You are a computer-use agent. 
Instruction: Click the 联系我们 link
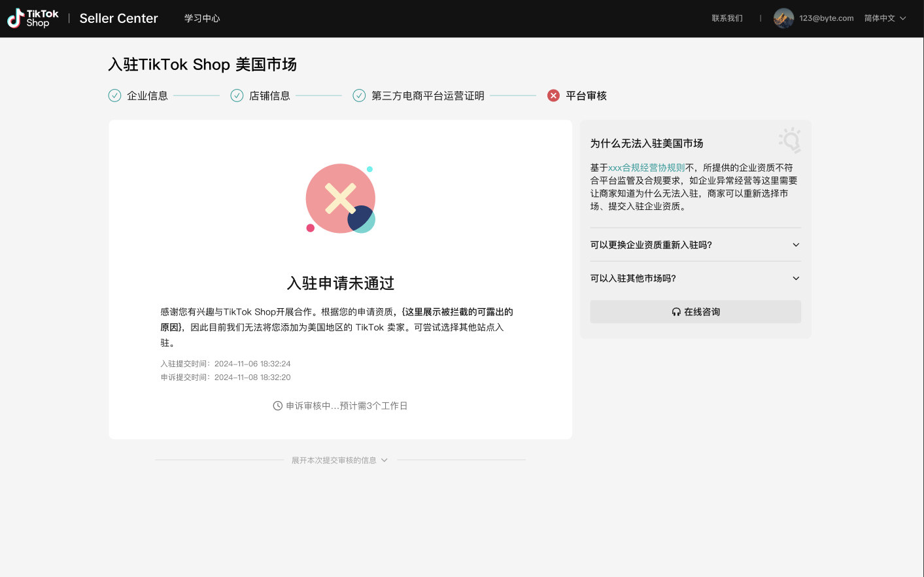(x=727, y=18)
